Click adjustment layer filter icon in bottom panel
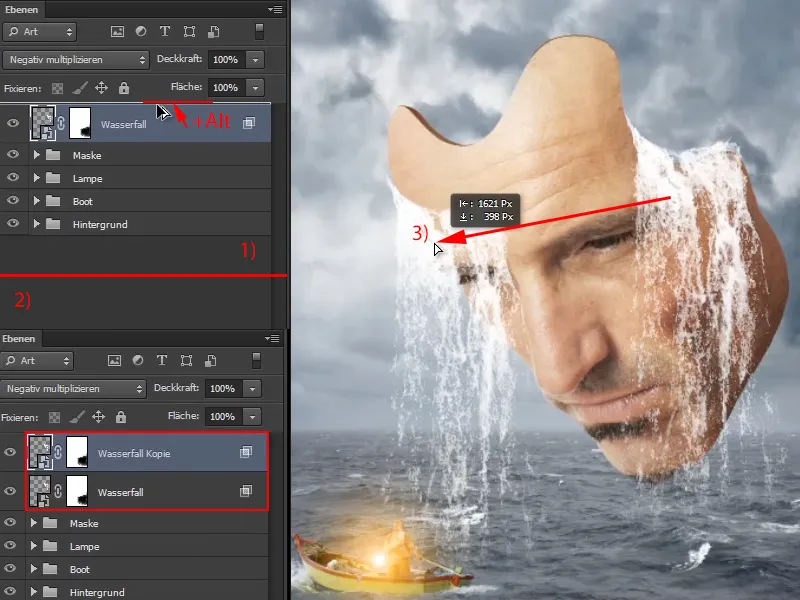 point(138,361)
